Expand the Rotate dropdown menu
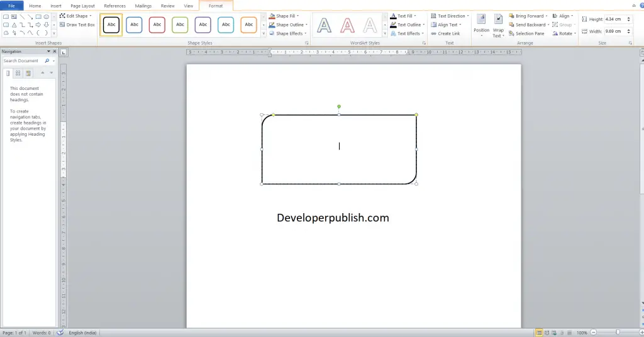Image resolution: width=644 pixels, height=337 pixels. (x=575, y=34)
